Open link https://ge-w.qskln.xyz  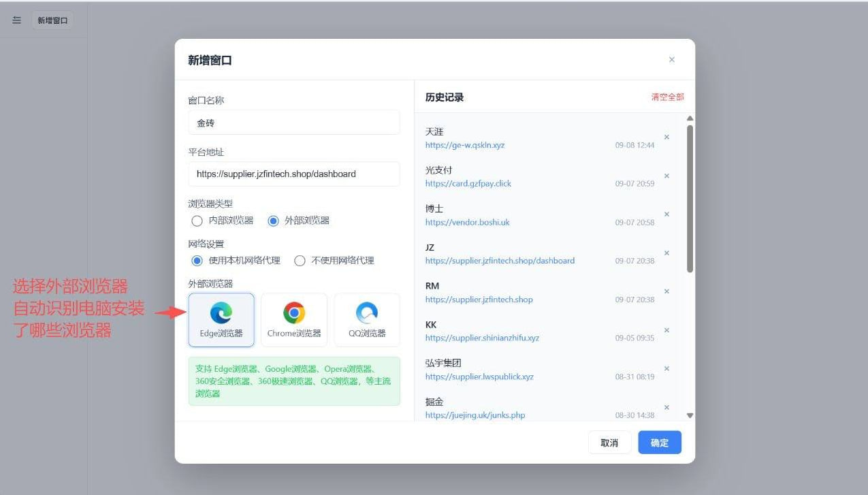(x=465, y=145)
